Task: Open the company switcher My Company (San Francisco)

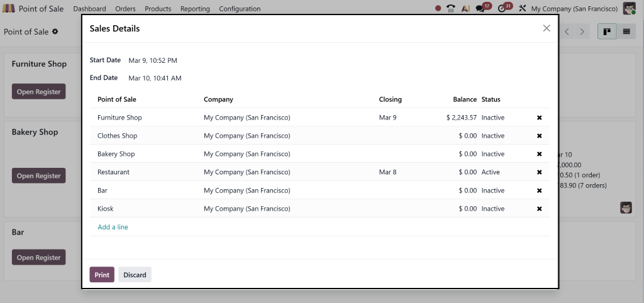Action: pyautogui.click(x=574, y=9)
